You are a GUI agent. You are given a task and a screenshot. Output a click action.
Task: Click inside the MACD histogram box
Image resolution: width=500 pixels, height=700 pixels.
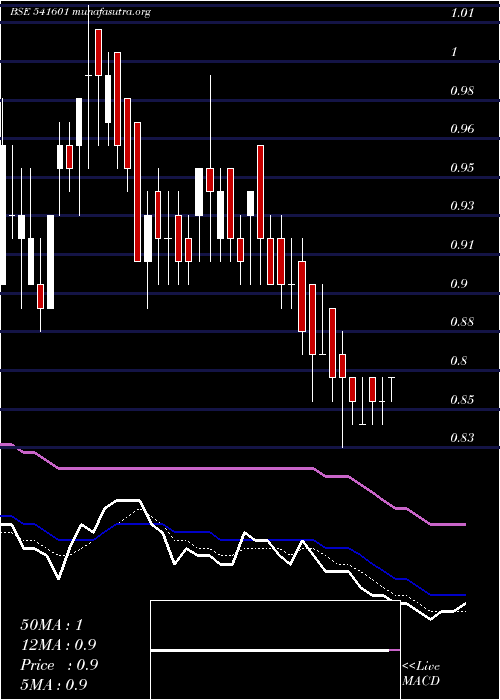275,650
